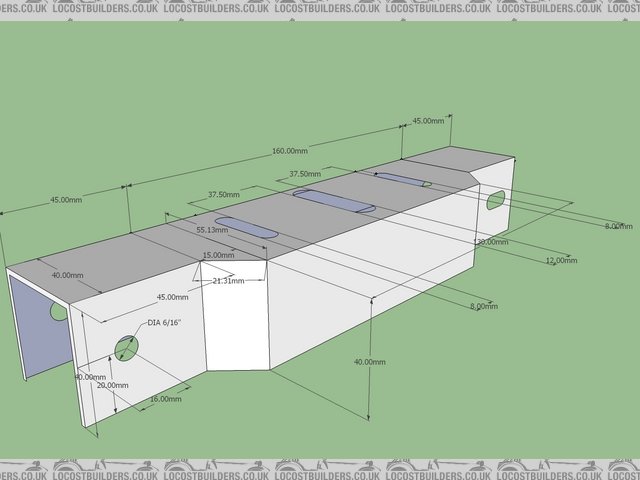Click the 45.00mm label on far left
640x480 pixels.
pos(66,200)
